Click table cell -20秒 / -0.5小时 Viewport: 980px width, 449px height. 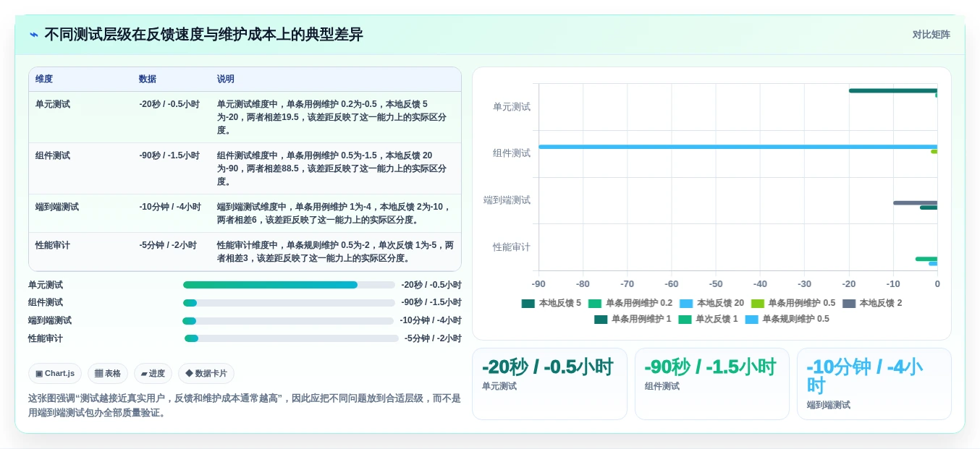click(169, 104)
